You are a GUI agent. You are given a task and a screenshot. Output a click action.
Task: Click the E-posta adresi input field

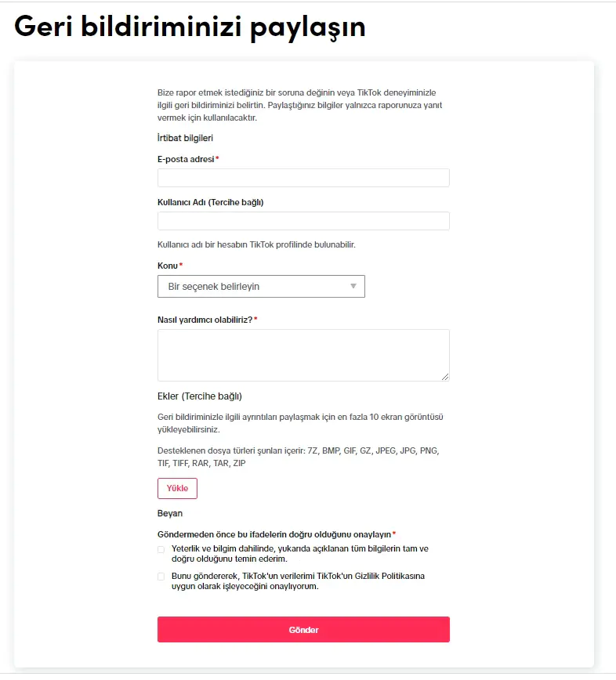point(303,177)
